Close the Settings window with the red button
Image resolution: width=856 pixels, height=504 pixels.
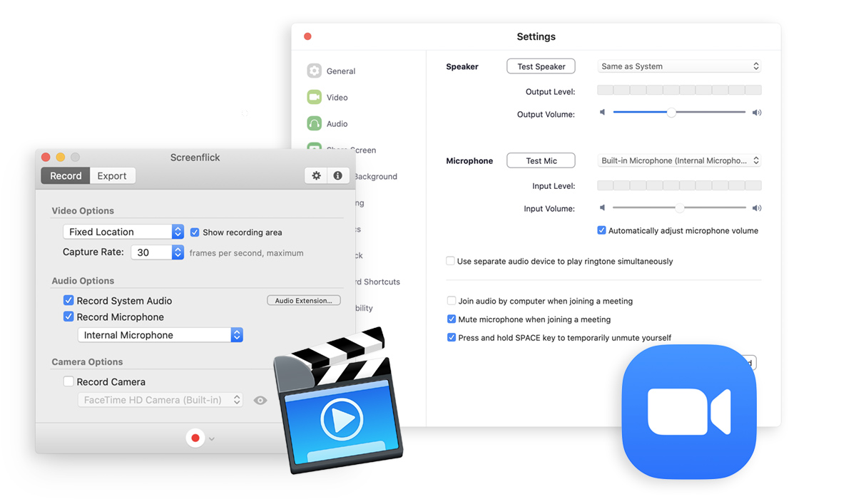click(307, 36)
